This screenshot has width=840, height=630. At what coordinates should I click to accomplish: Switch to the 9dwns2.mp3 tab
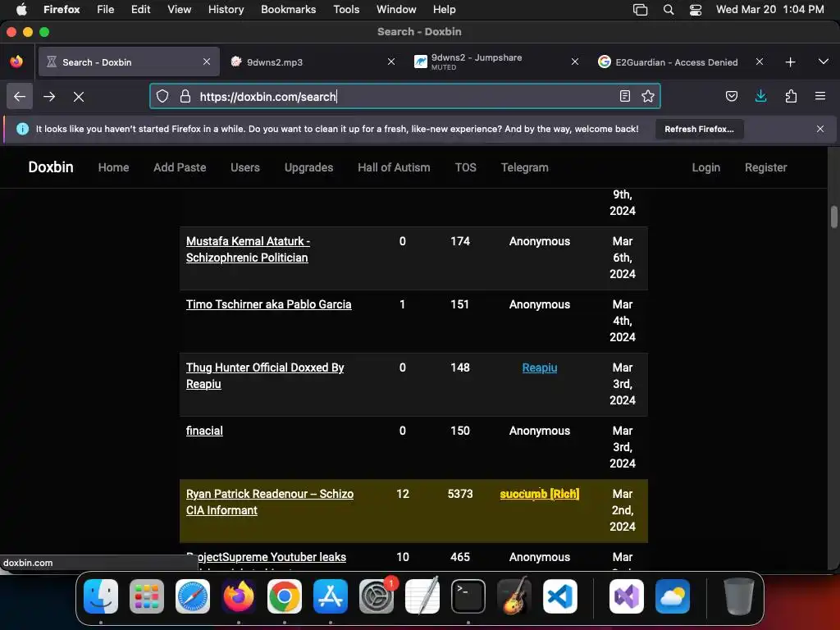[313, 62]
